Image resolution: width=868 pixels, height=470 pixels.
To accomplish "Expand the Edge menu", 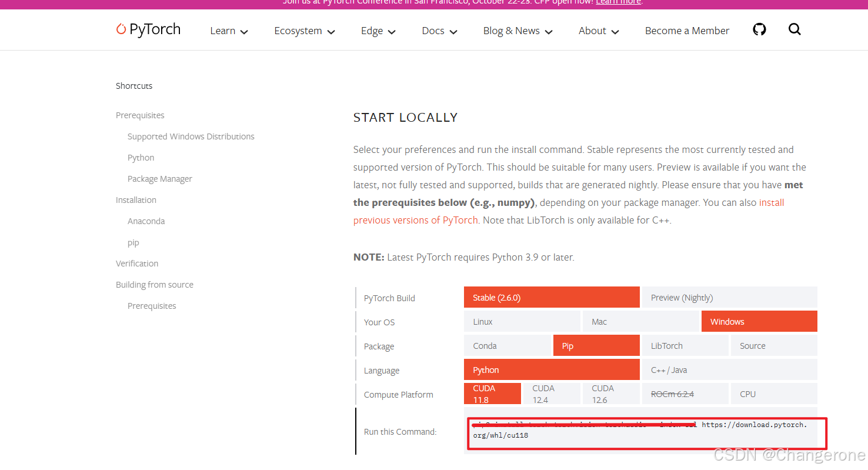I will (x=378, y=31).
